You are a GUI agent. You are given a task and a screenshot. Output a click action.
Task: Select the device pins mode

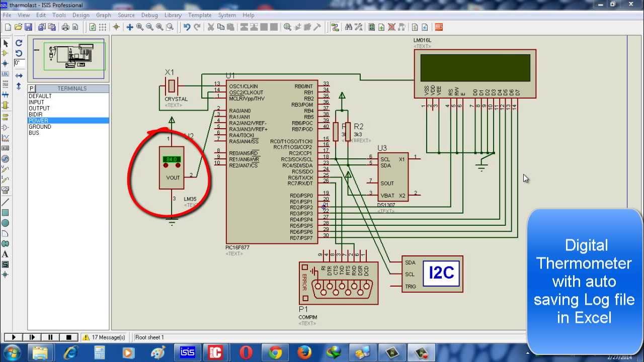tap(6, 127)
